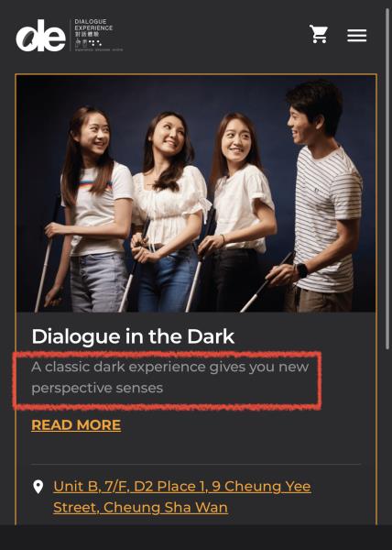The width and height of the screenshot is (392, 550).
Task: Click the woman in the ruffled blouse
Action: (169, 213)
